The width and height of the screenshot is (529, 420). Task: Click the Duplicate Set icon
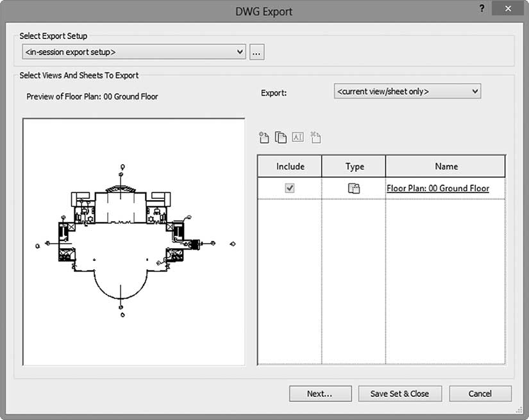281,137
